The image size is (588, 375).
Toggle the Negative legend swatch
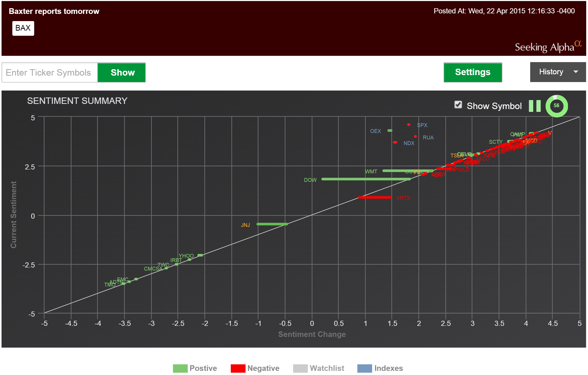pyautogui.click(x=238, y=368)
